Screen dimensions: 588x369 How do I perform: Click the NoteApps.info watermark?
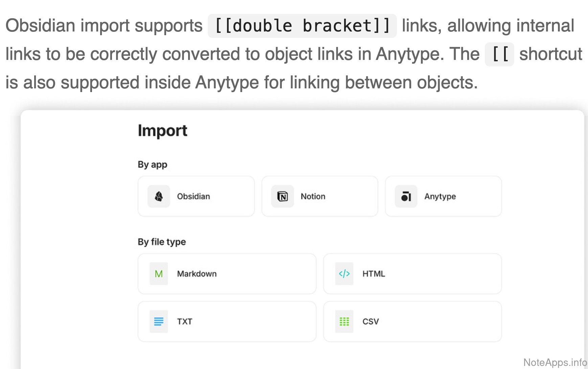pyautogui.click(x=555, y=363)
